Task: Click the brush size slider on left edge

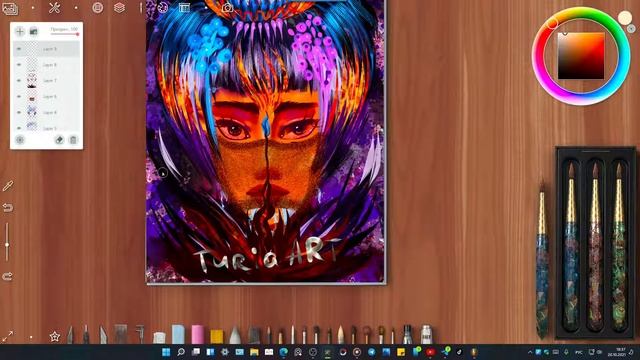Action: click(7, 242)
